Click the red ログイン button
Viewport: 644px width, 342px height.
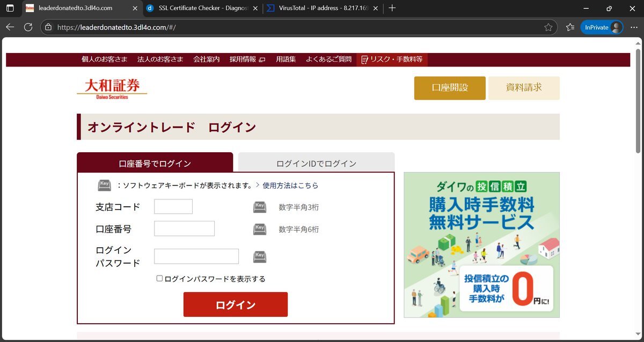click(x=236, y=304)
